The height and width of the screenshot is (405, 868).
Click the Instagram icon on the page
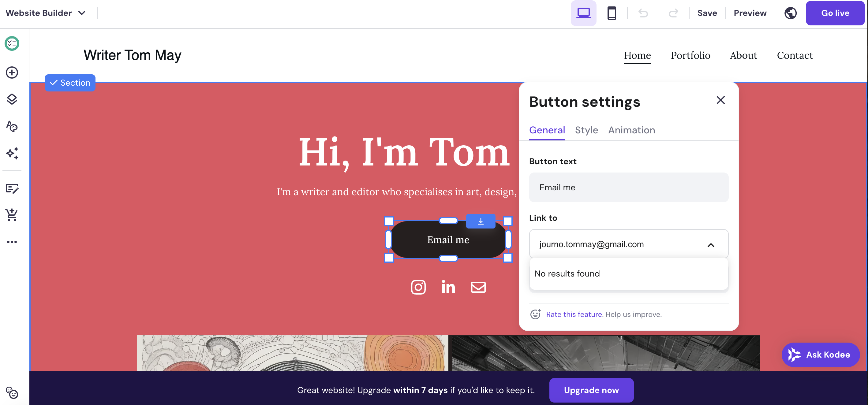[x=418, y=287]
